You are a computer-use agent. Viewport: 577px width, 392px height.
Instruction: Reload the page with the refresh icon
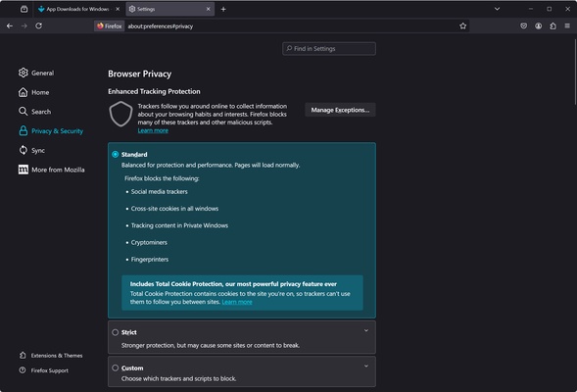coord(38,25)
